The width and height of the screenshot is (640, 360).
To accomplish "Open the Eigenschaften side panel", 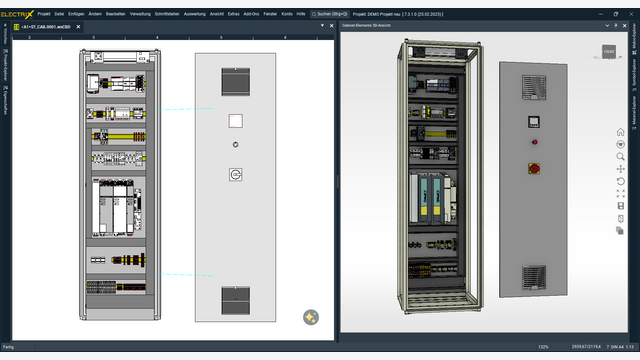I will point(5,100).
